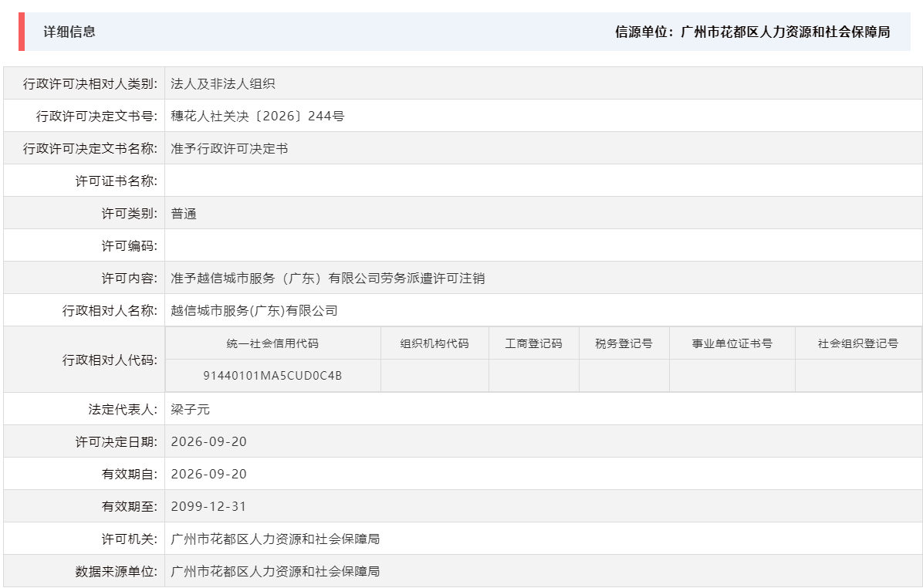Click the 行政许可决定文书号 label
The image size is (923, 588).
tap(96, 116)
